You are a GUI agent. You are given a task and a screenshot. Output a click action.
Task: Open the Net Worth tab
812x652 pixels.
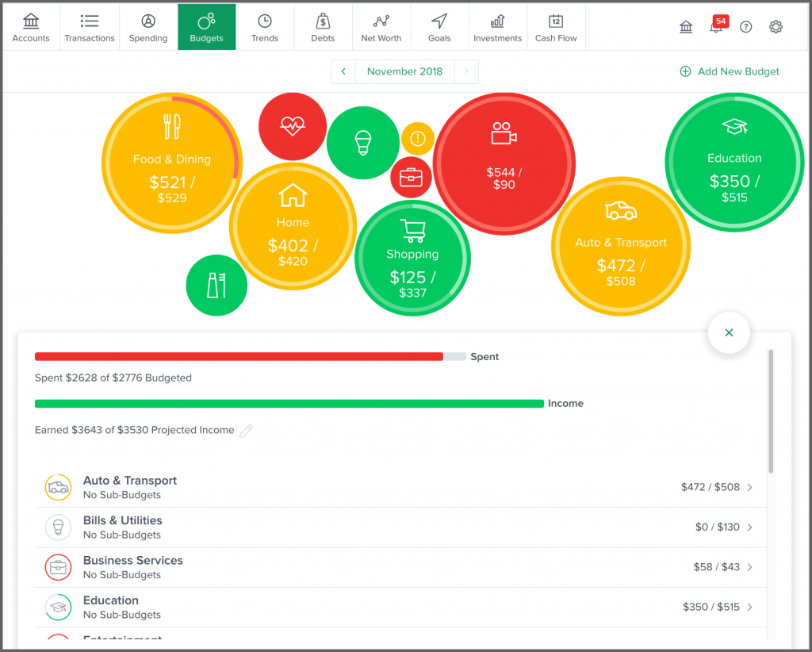point(381,27)
